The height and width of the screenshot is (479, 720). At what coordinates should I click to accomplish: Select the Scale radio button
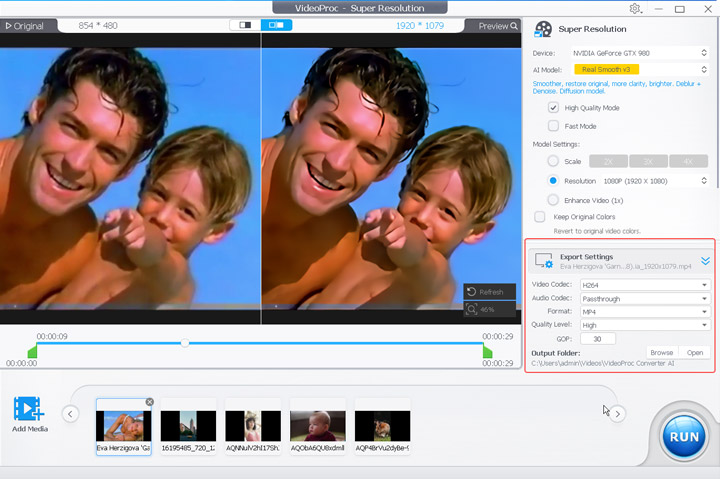(553, 161)
